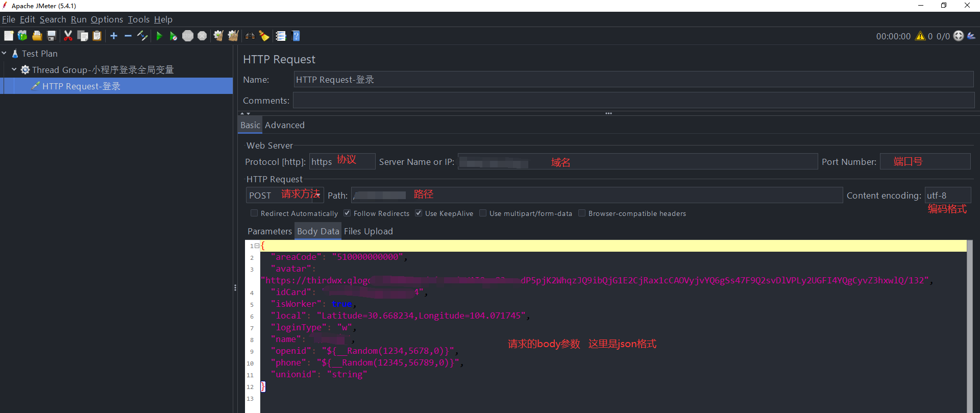The height and width of the screenshot is (413, 980).
Task: Open the Templates icon
Action: coord(22,36)
